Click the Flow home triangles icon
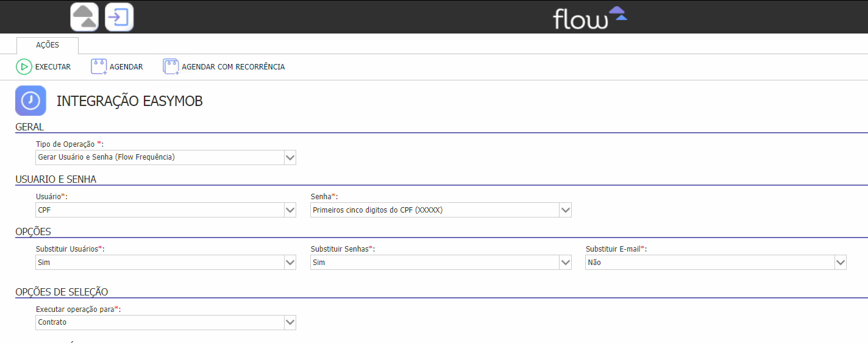The image size is (868, 343). click(x=85, y=17)
